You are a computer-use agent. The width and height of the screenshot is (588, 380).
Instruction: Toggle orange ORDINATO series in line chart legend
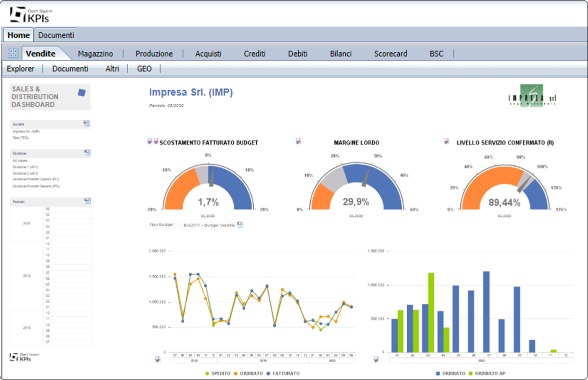(248, 373)
